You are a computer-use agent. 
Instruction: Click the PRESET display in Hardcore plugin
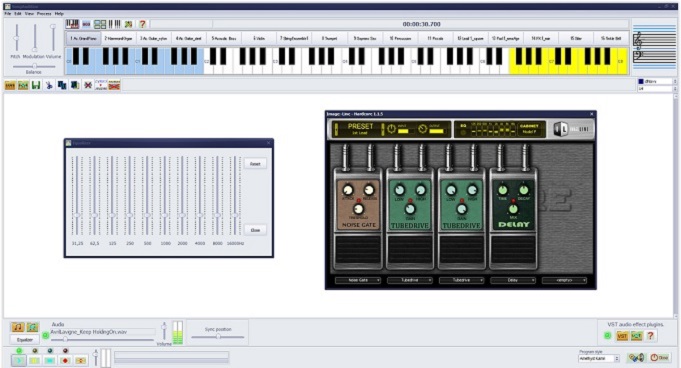click(360, 129)
